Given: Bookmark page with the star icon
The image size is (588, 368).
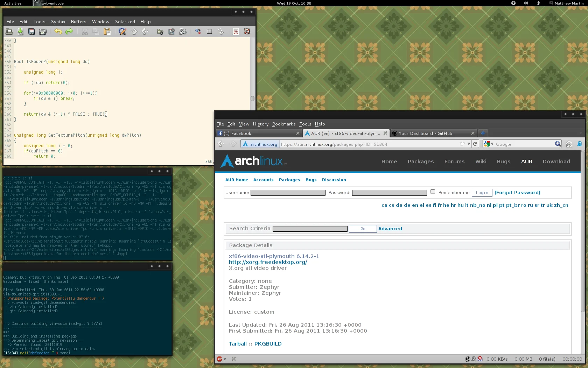Looking at the screenshot, I should click(462, 144).
